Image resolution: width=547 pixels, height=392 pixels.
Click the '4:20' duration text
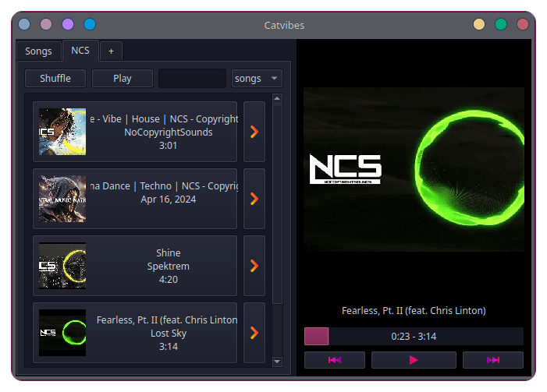(x=169, y=280)
